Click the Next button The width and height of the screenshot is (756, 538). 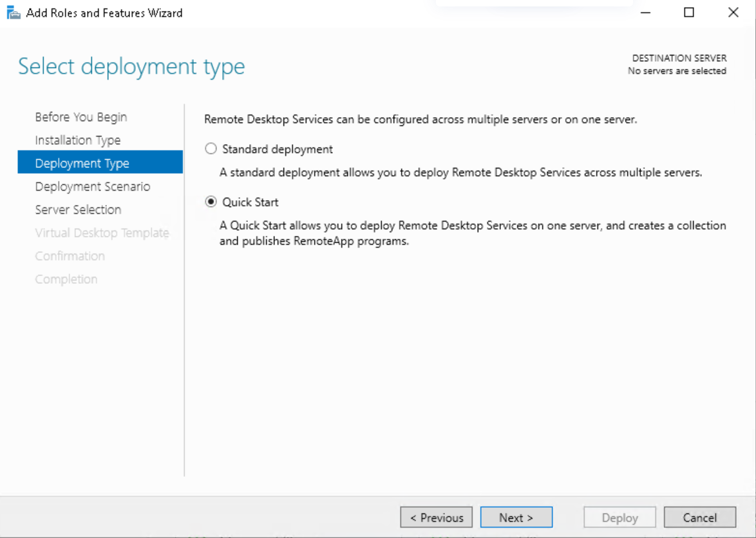516,517
